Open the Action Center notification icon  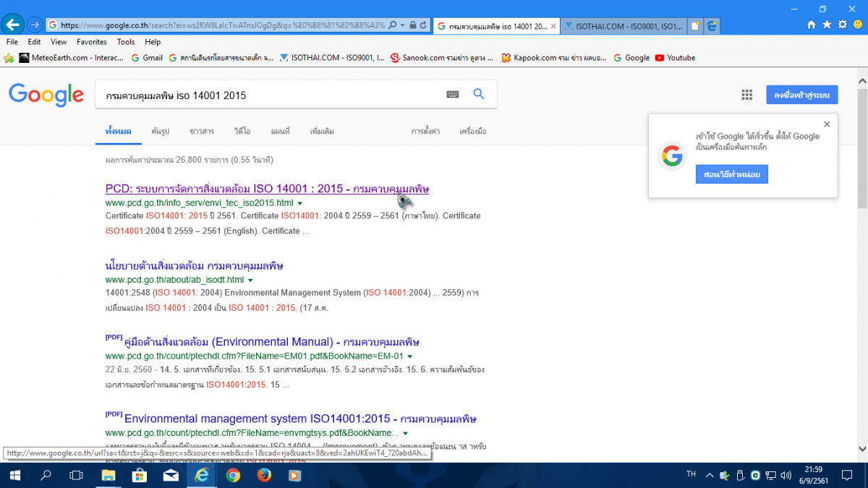tap(846, 475)
